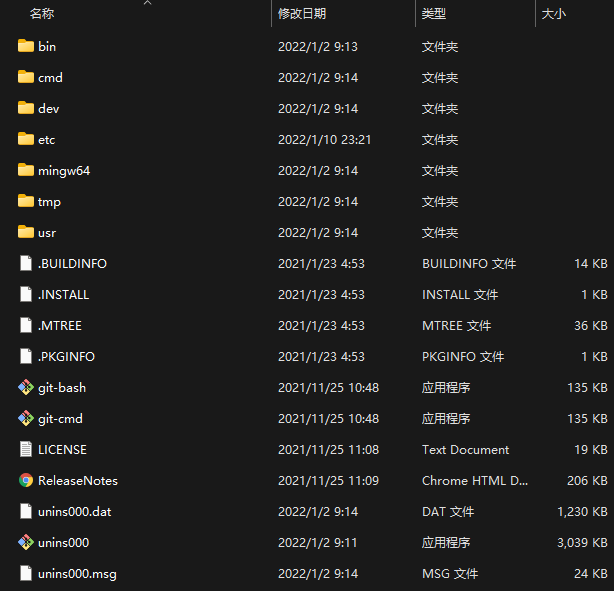The width and height of the screenshot is (614, 591).
Task: Select the file name unins000.dat
Action: (74, 511)
